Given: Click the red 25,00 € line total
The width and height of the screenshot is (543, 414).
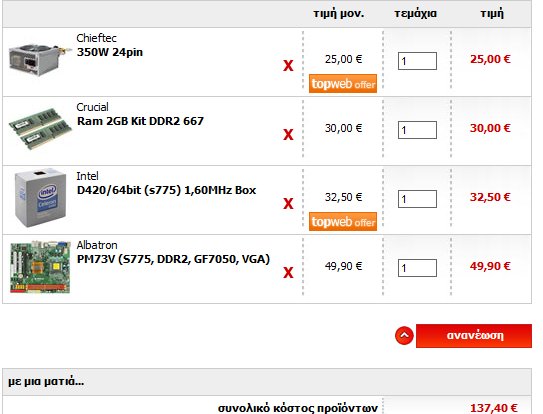Looking at the screenshot, I should click(490, 59).
